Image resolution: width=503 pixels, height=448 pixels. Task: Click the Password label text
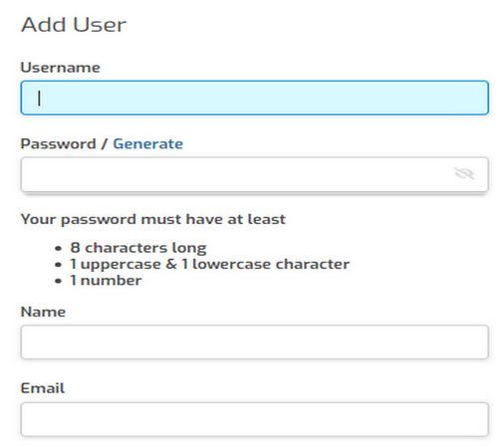click(x=58, y=144)
